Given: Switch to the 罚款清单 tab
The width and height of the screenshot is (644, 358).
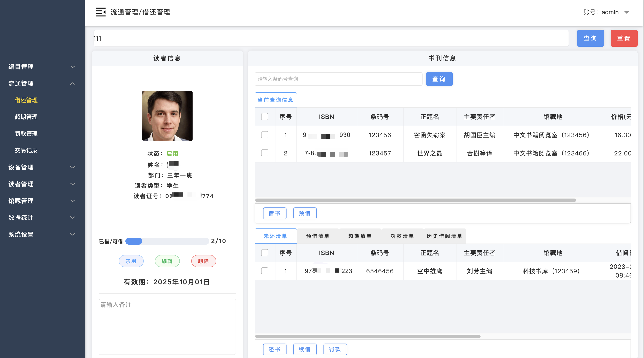Looking at the screenshot, I should click(x=402, y=236).
